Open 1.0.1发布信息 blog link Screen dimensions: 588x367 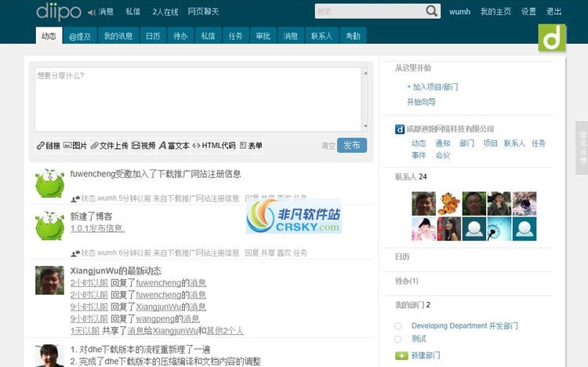click(x=97, y=228)
